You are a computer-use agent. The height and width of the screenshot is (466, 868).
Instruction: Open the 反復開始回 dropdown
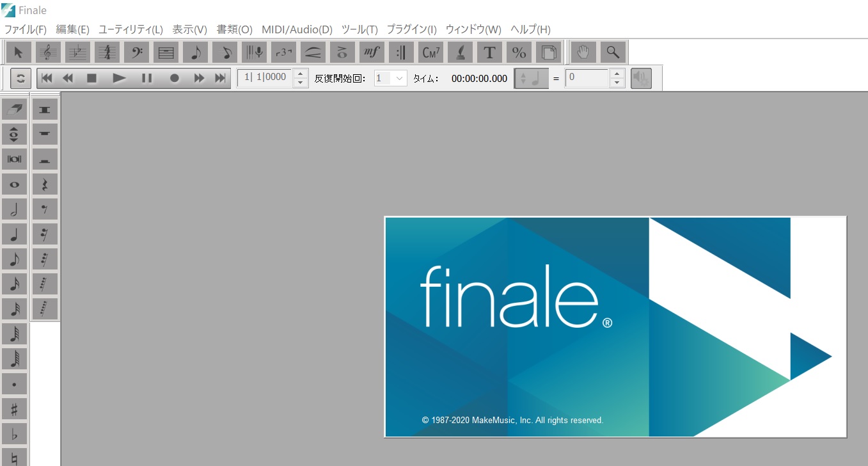click(390, 78)
